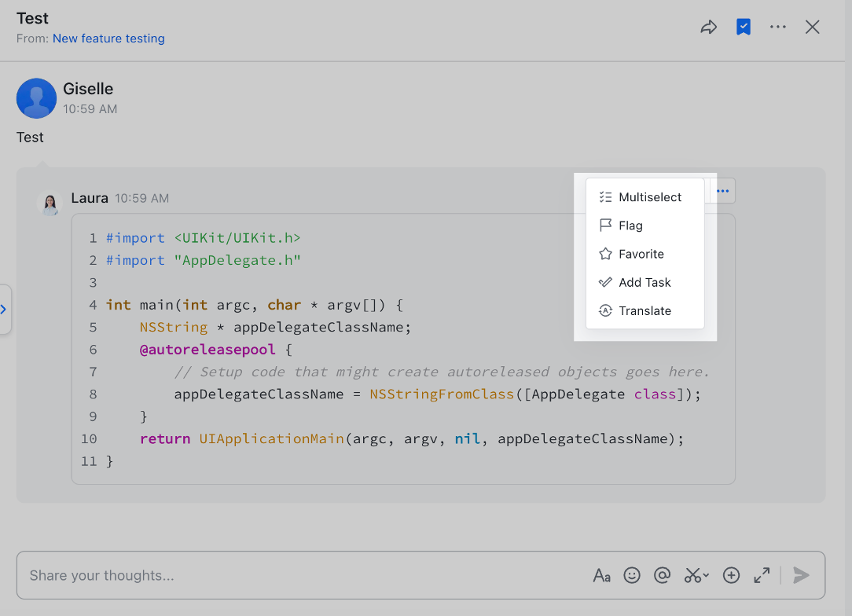Click Translate in the message menu
852x616 pixels.
click(x=645, y=310)
